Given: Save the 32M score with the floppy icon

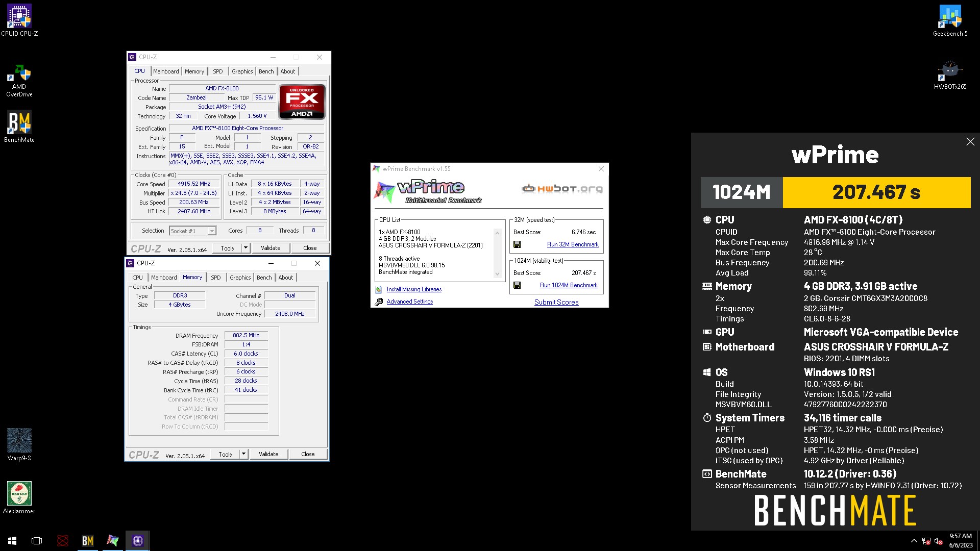Looking at the screenshot, I should point(517,244).
